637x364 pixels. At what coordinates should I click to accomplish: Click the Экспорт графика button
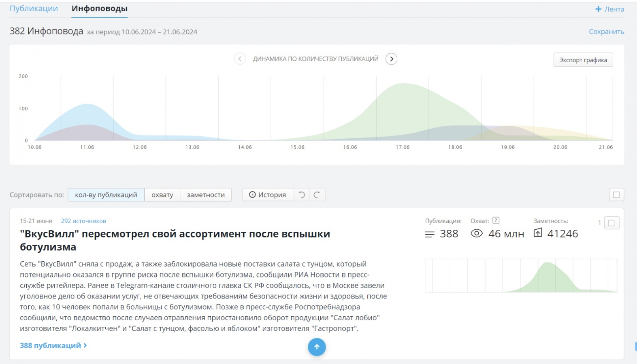coord(583,60)
